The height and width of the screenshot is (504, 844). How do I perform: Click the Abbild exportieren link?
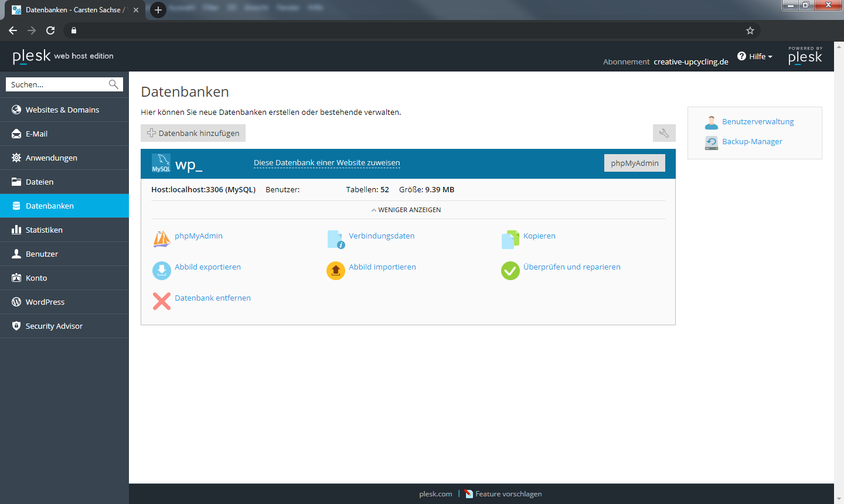pos(207,267)
